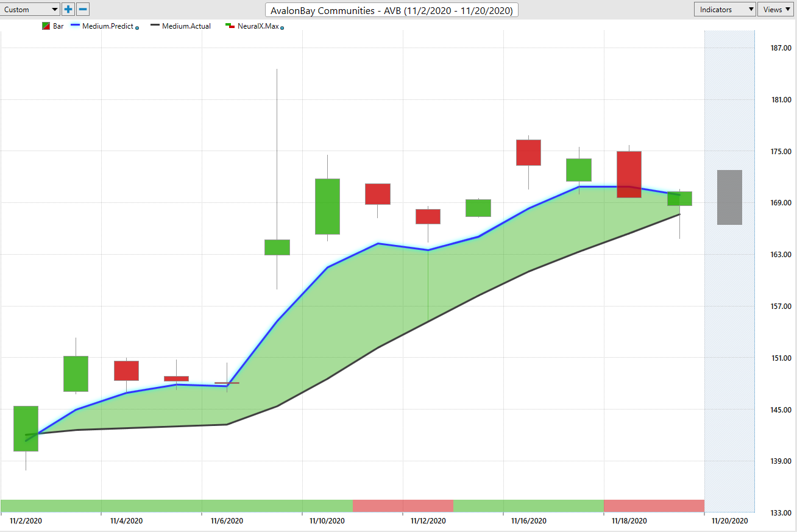
Task: Select the large green candle above 11/10/2020
Action: pos(327,206)
